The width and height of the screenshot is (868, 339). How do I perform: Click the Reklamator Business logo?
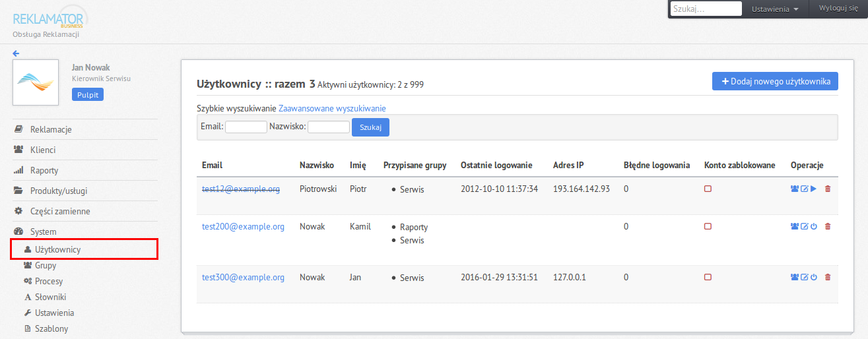[x=50, y=18]
